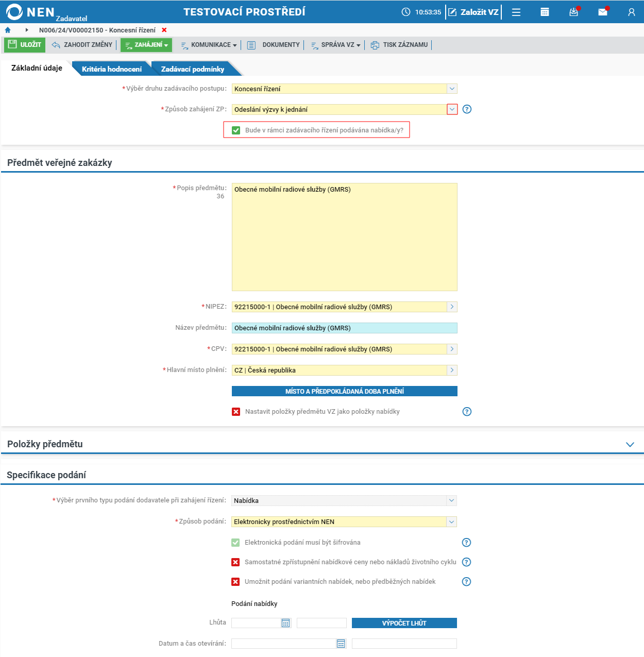The width and height of the screenshot is (644, 657).
Task: Open the Komunikace menu
Action: tap(209, 45)
